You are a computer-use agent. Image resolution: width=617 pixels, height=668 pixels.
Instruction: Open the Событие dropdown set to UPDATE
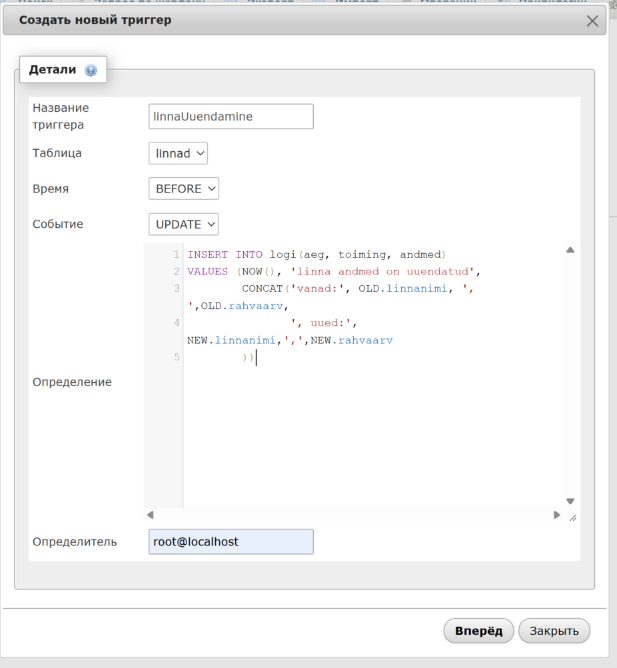[x=183, y=224]
